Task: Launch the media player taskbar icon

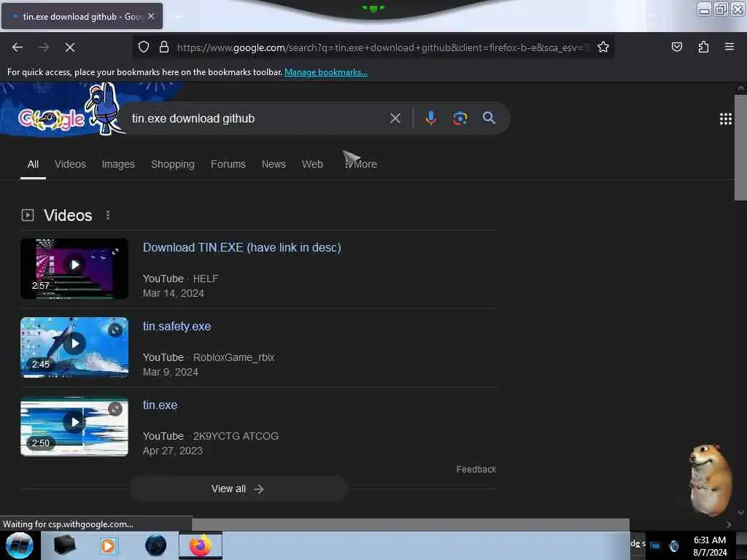Action: point(108,545)
